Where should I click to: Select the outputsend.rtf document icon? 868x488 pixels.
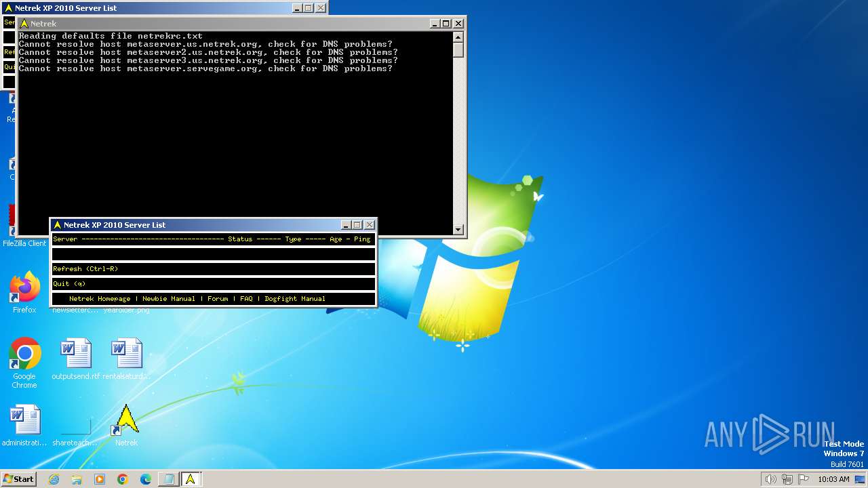point(75,359)
